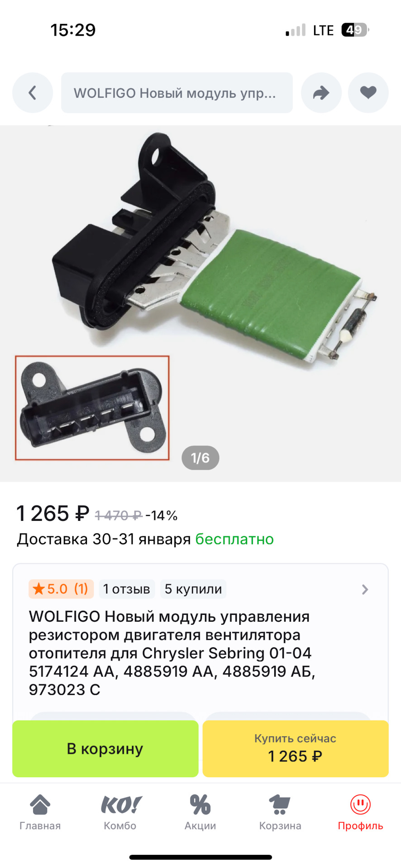Tap the 1/6 image counter badge
401x868 pixels.
click(200, 458)
